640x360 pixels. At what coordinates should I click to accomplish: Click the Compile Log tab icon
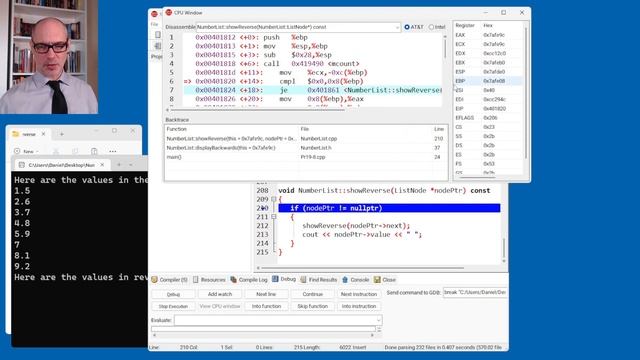[x=233, y=280]
